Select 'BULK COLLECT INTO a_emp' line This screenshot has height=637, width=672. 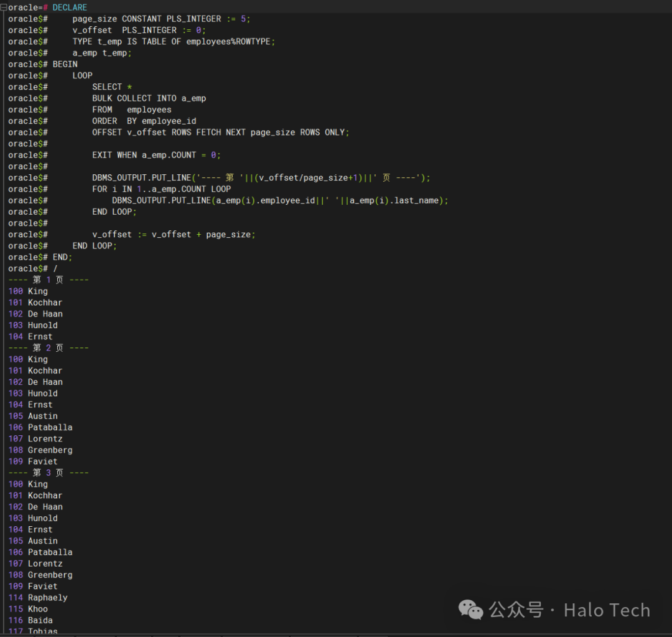pos(149,98)
